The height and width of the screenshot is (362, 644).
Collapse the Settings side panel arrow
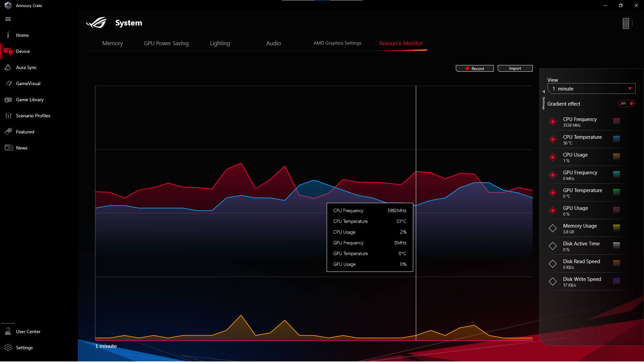coord(543,92)
